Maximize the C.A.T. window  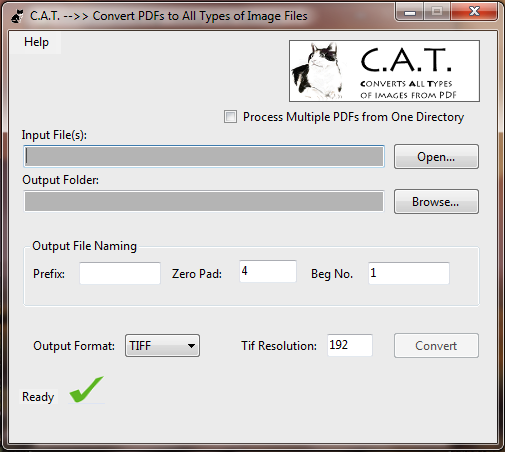(437, 12)
